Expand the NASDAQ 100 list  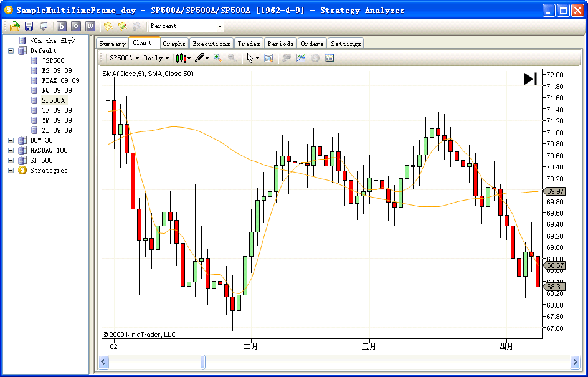[x=11, y=150]
